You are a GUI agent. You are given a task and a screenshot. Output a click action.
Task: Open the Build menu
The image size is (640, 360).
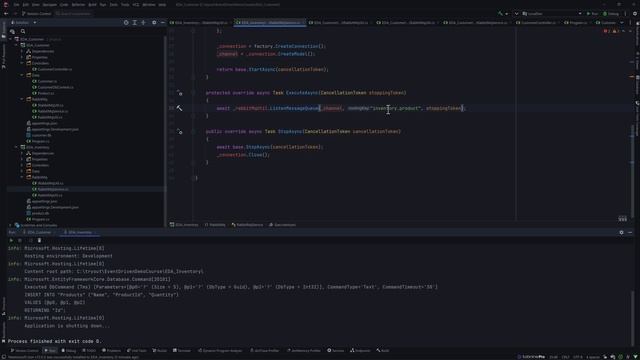(92, 4)
